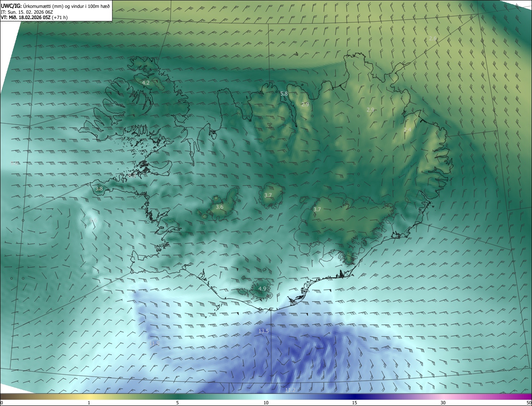
Task: Click the 9.6 value west of Iceland
Action: point(94,220)
